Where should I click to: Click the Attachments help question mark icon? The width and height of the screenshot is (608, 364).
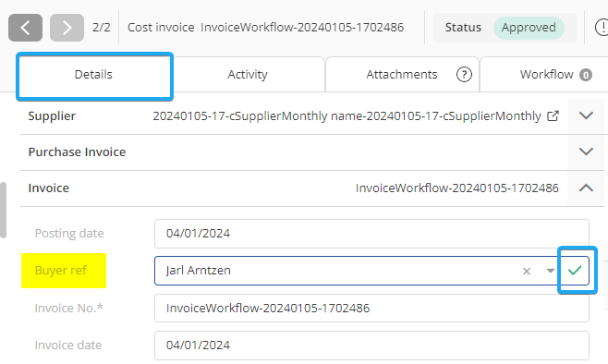[x=464, y=75]
